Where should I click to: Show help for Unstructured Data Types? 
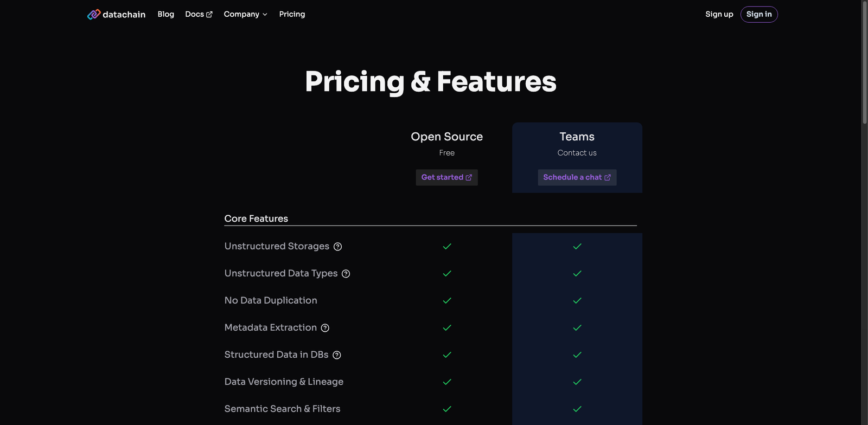[346, 274]
